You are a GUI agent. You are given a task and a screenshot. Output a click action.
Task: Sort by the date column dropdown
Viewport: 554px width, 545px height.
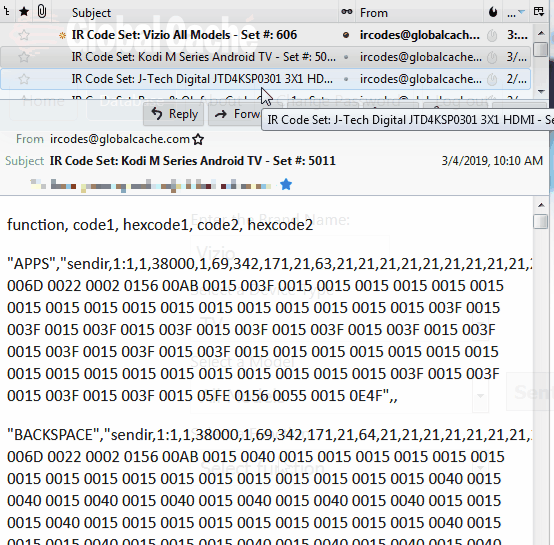click(x=515, y=13)
